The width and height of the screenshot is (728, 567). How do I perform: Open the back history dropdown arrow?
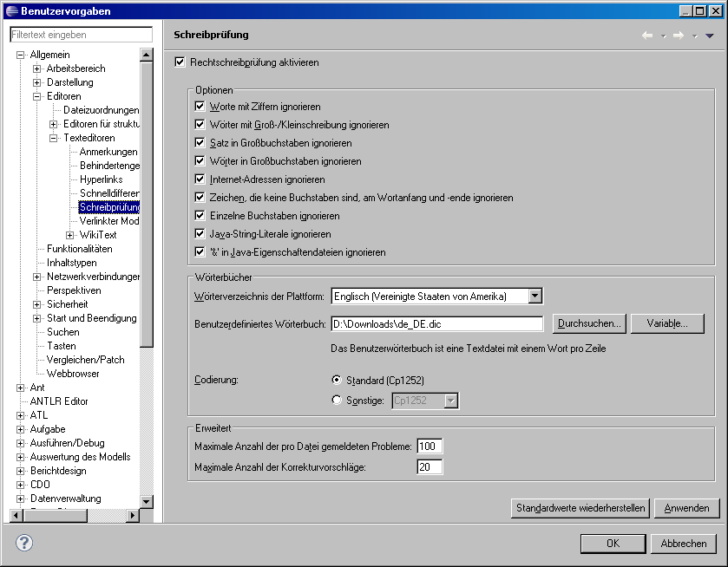pos(663,36)
